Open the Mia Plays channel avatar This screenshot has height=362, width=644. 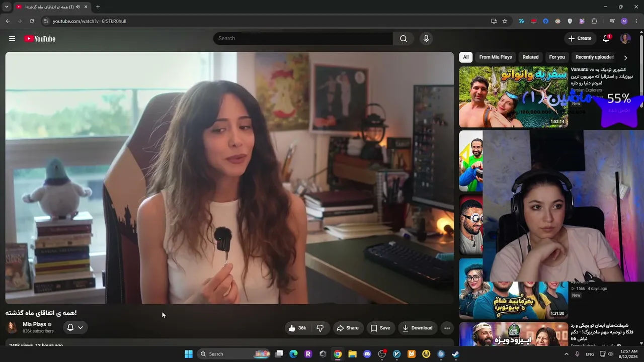coord(12,328)
